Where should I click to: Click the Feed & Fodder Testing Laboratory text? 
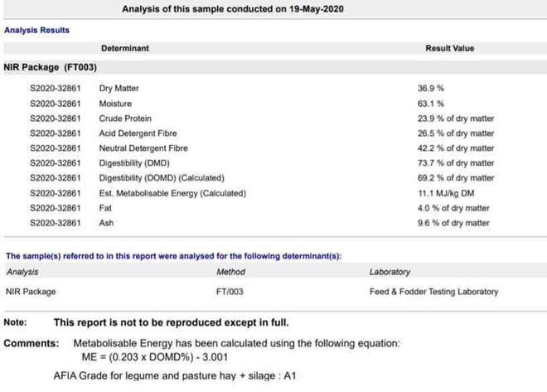click(x=433, y=292)
